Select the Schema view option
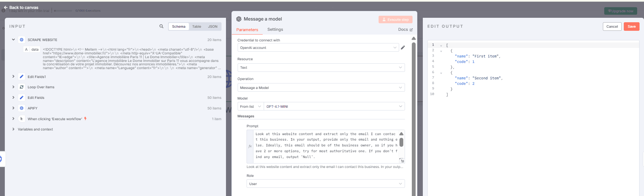 [x=179, y=26]
